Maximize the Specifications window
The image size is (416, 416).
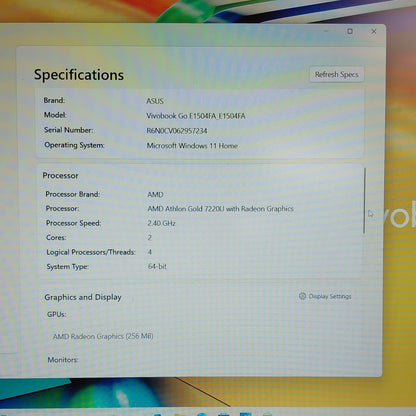[x=350, y=31]
